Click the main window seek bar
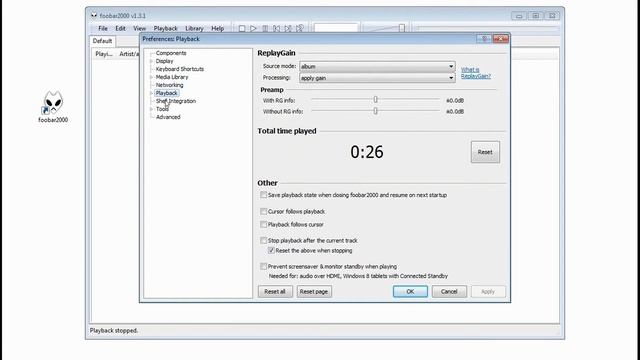The height and width of the screenshot is (360, 640). coord(487,28)
